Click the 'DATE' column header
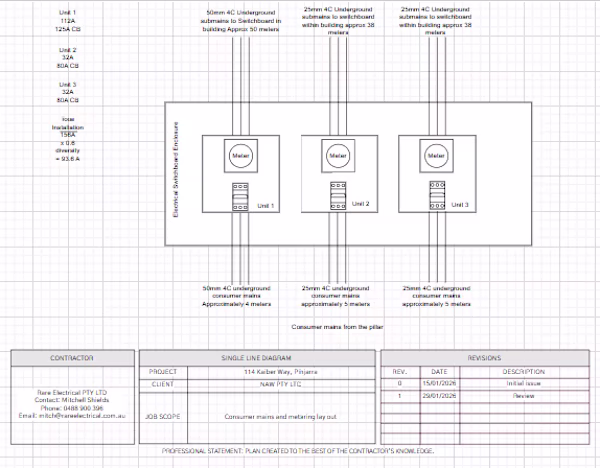 (x=439, y=372)
